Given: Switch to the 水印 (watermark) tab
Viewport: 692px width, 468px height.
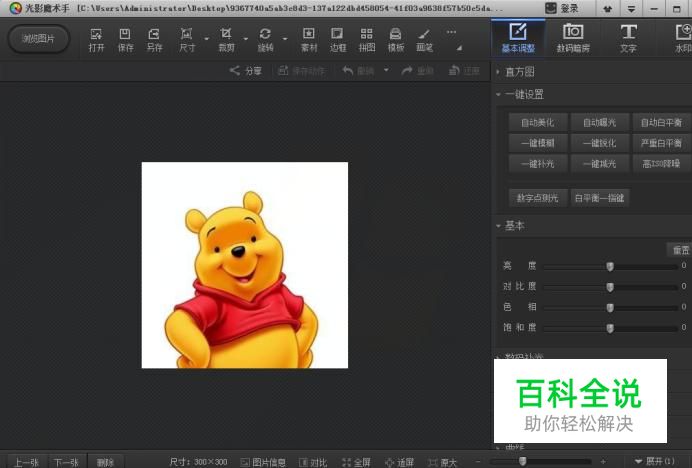Looking at the screenshot, I should pyautogui.click(x=681, y=38).
